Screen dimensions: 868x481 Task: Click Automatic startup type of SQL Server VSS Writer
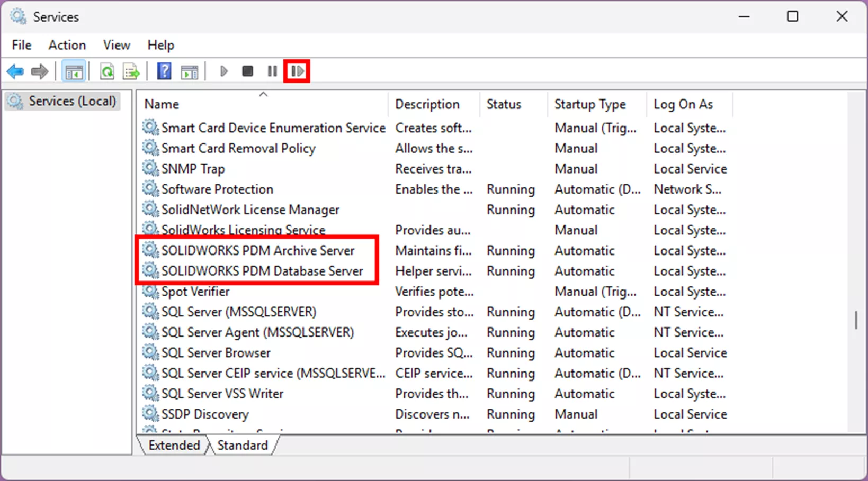(x=584, y=394)
